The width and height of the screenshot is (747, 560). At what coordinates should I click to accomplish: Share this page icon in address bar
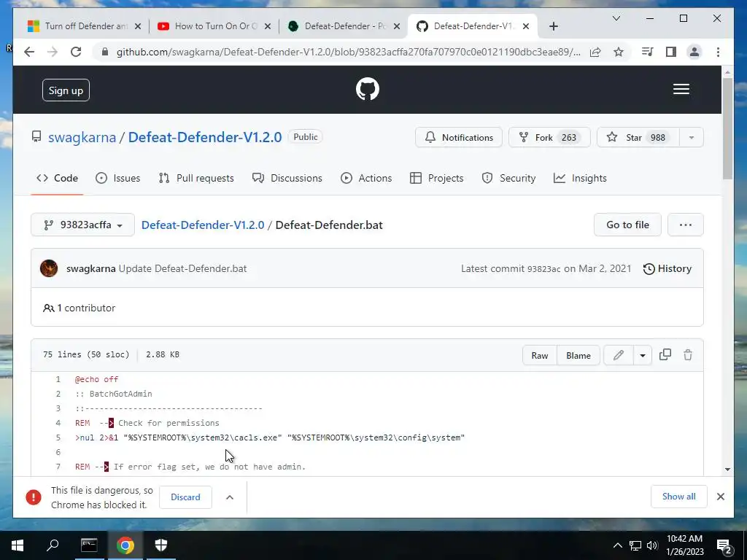pos(595,52)
